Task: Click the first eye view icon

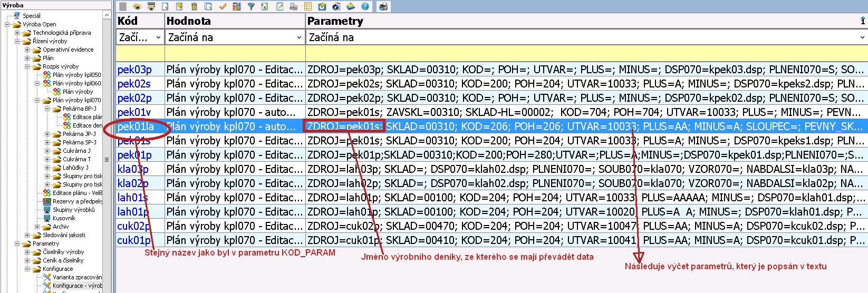Action: [137, 7]
